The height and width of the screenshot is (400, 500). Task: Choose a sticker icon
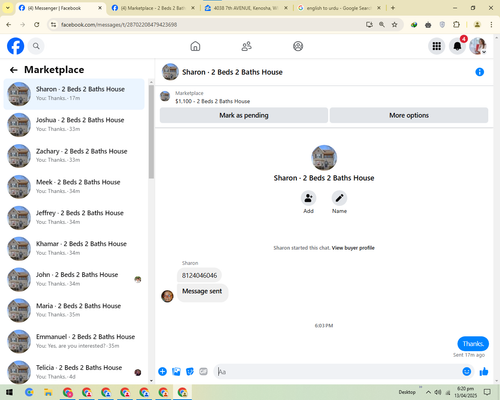[190, 371]
